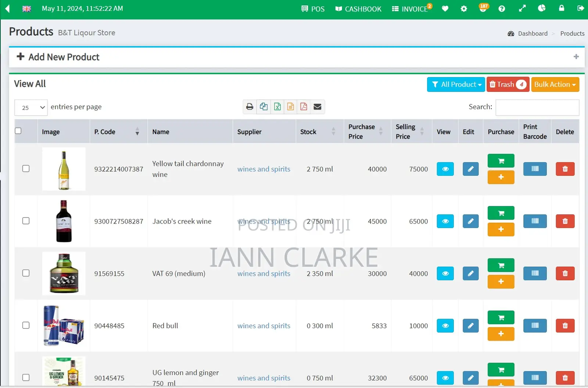This screenshot has height=388, width=588.
Task: Open supplier link for Red bull
Action: [x=264, y=326]
